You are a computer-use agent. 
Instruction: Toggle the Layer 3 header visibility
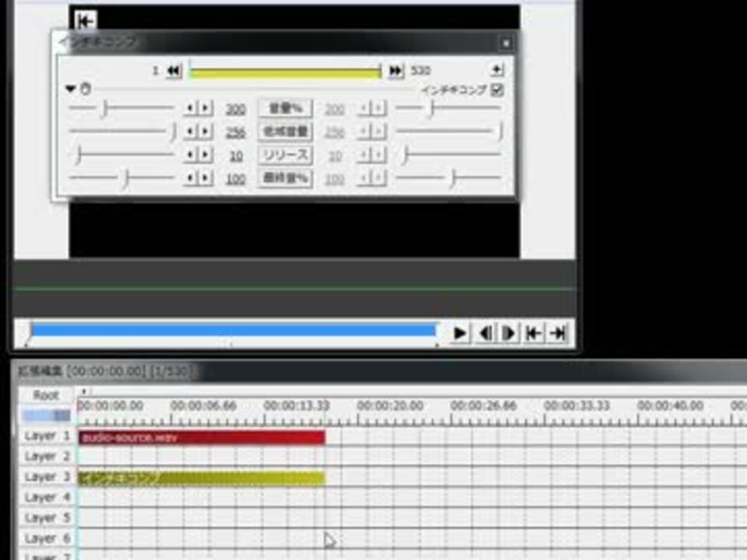47,477
